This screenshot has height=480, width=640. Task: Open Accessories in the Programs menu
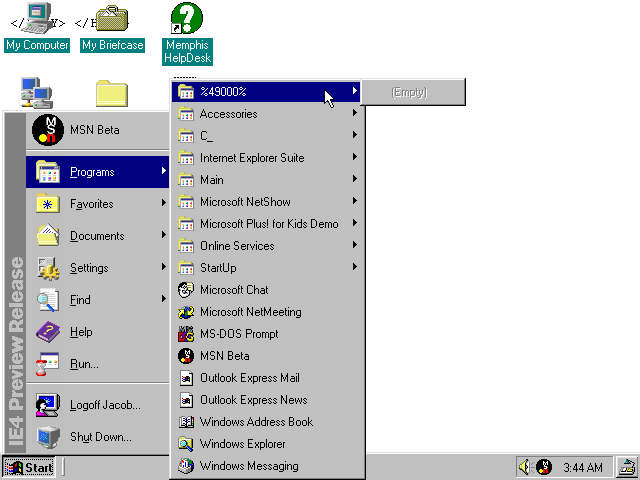click(267, 114)
